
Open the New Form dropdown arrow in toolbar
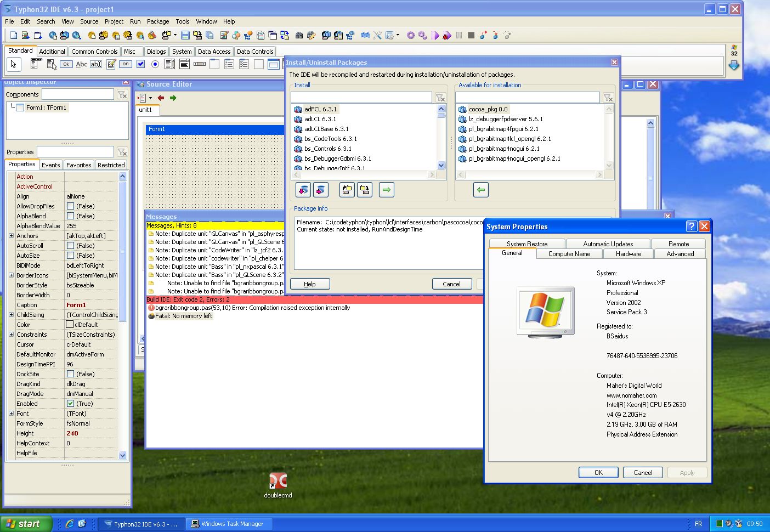(175, 35)
